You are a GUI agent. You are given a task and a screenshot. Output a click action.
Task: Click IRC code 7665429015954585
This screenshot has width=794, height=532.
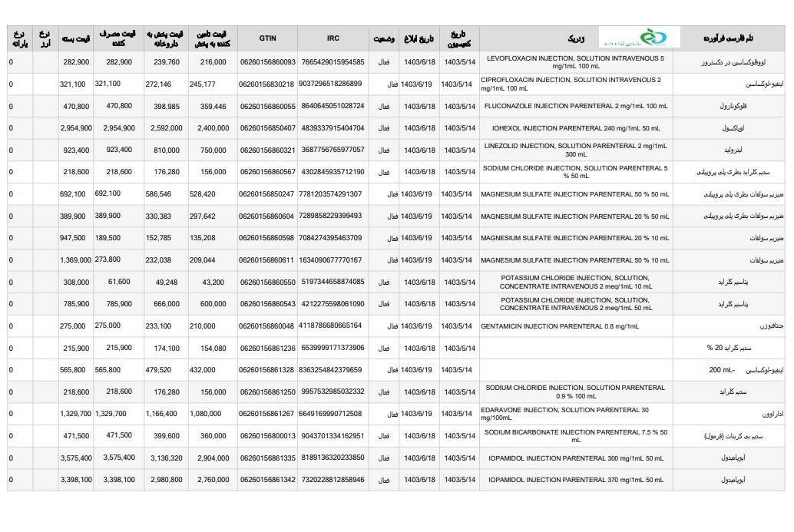[x=332, y=62]
